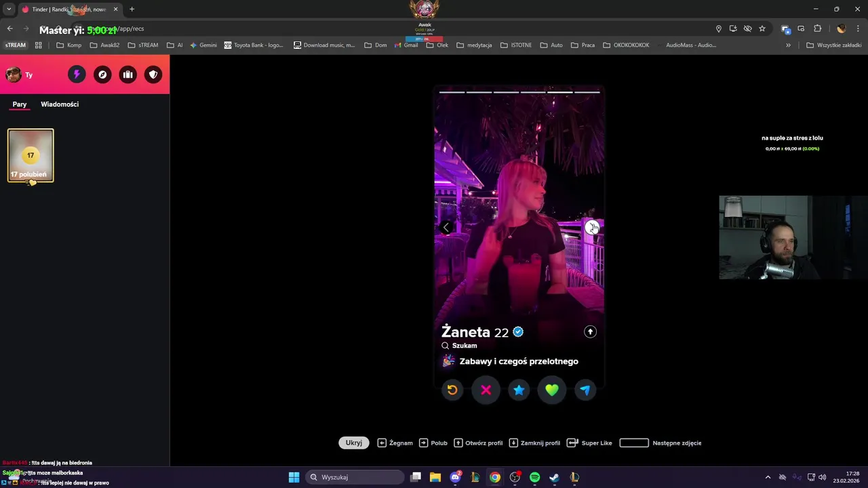Open the Awak82 bookmark folder
The width and height of the screenshot is (868, 488).
pos(104,45)
